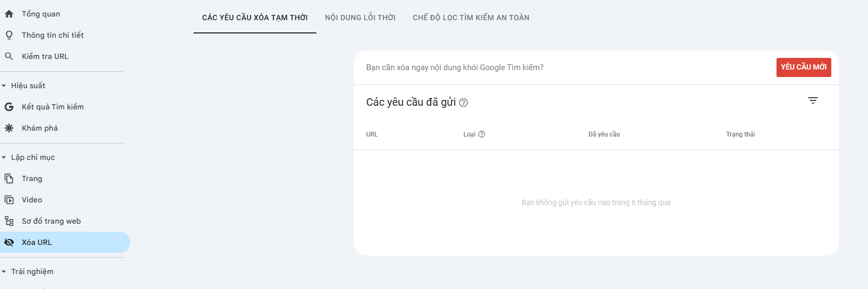Image resolution: width=868 pixels, height=289 pixels.
Task: Select Các yêu cầu xóa tạm thời tab
Action: click(x=255, y=18)
